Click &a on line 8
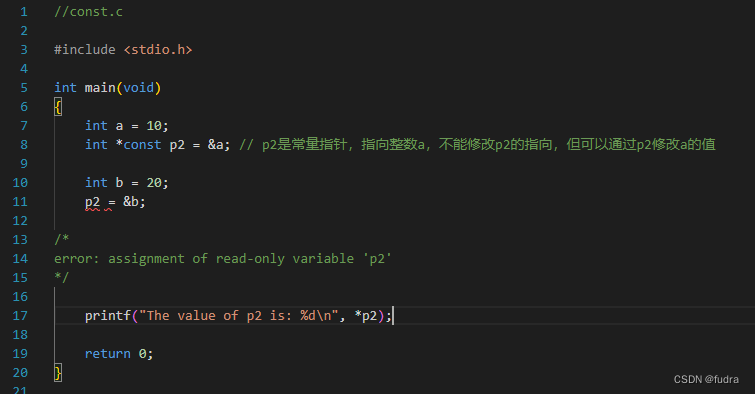755x394 pixels. (x=216, y=144)
